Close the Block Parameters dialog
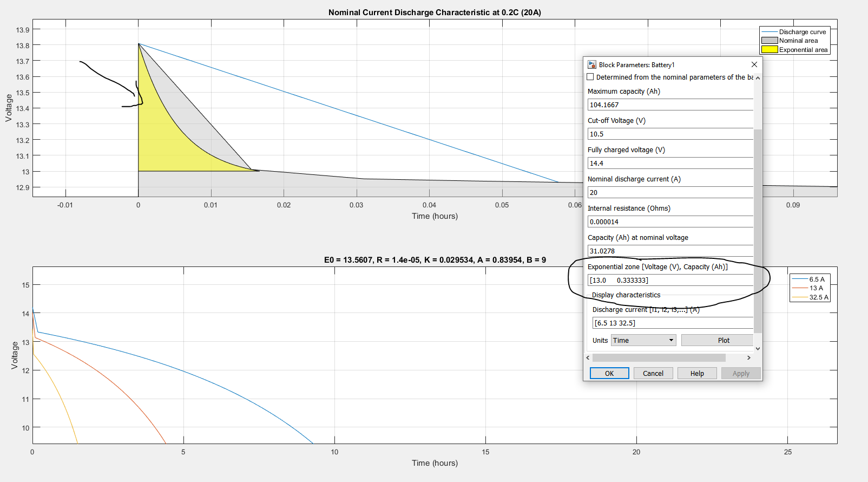This screenshot has width=868, height=482. 754,64
